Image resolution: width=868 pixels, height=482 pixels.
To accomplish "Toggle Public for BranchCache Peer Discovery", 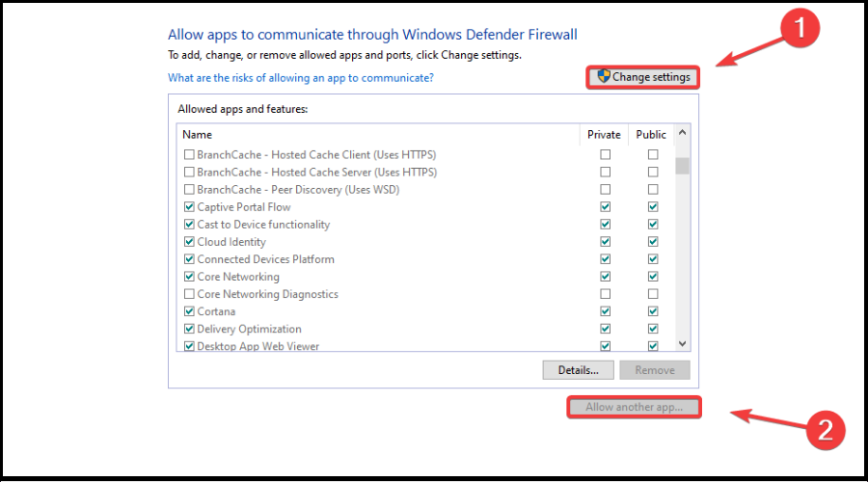I will 653,189.
